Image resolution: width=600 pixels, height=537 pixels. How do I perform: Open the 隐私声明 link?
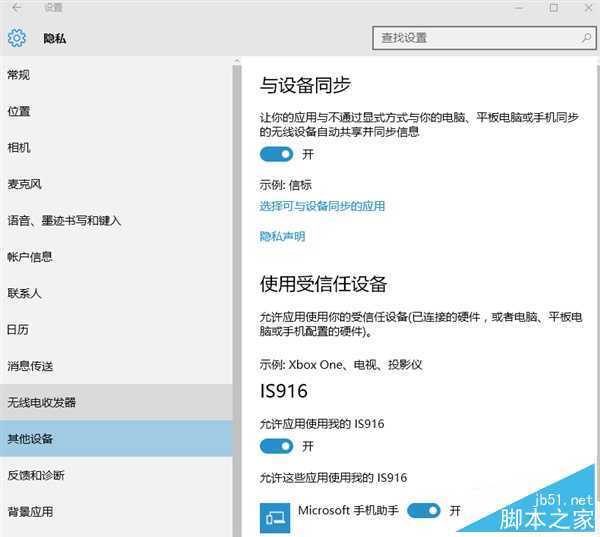282,237
